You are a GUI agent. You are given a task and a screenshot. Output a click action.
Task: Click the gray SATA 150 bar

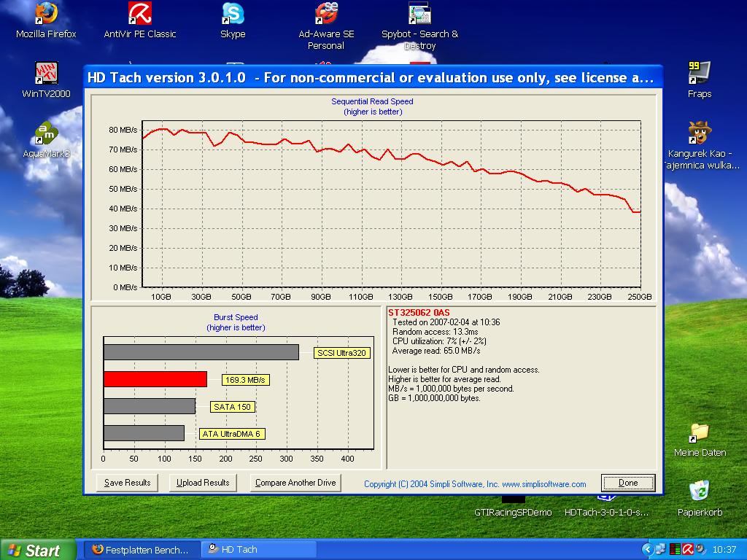(150, 406)
